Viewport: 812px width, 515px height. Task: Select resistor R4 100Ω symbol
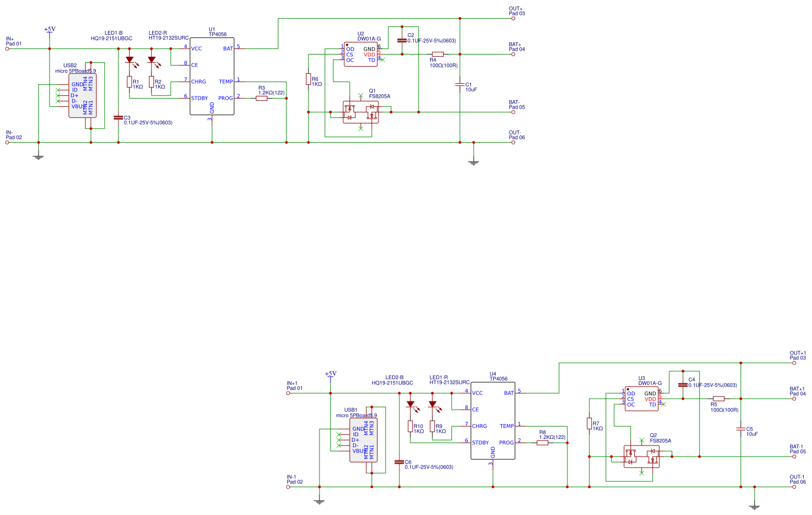[x=438, y=54]
